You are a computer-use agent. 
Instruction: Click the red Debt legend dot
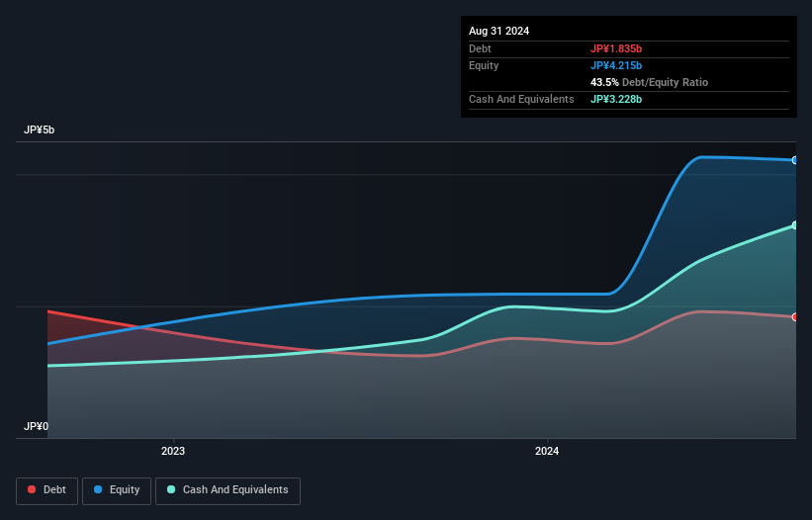point(32,489)
